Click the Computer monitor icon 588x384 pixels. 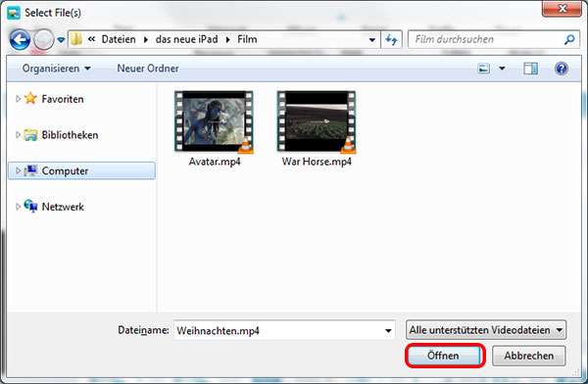pyautogui.click(x=30, y=170)
